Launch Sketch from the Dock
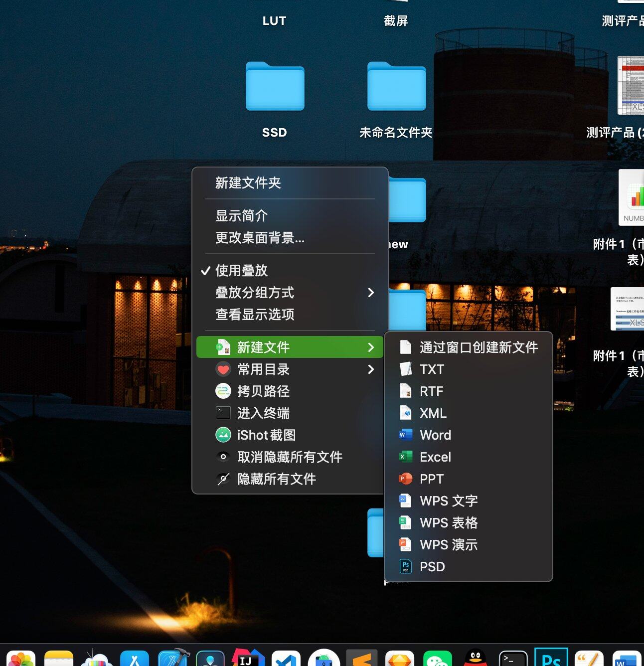The width and height of the screenshot is (644, 666). tap(400, 658)
